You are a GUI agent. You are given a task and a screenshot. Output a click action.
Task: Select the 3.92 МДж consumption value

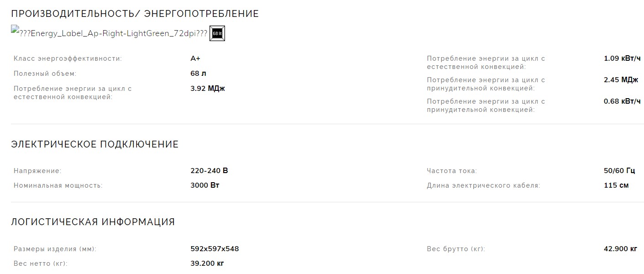pyautogui.click(x=208, y=88)
